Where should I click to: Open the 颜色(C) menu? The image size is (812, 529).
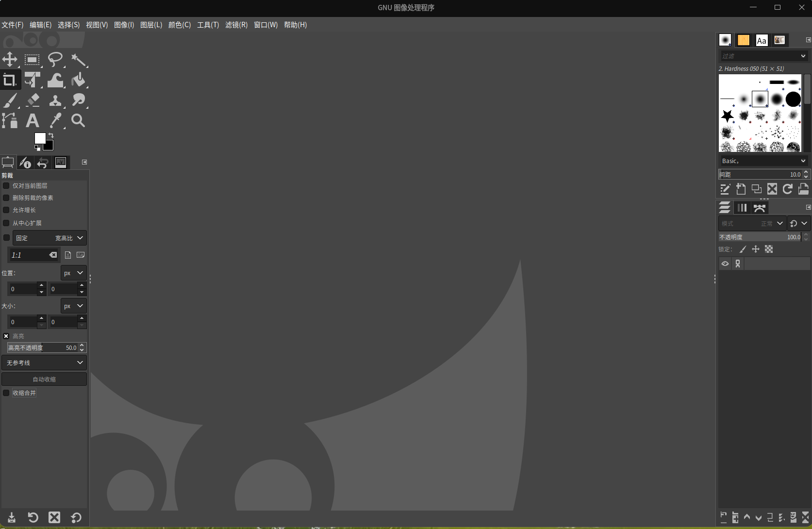[180, 25]
